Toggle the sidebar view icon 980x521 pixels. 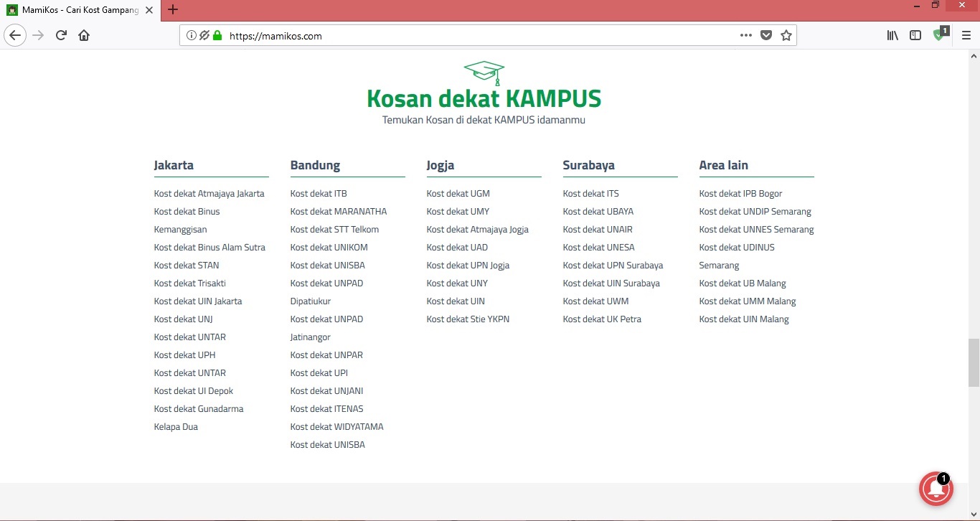pyautogui.click(x=915, y=35)
